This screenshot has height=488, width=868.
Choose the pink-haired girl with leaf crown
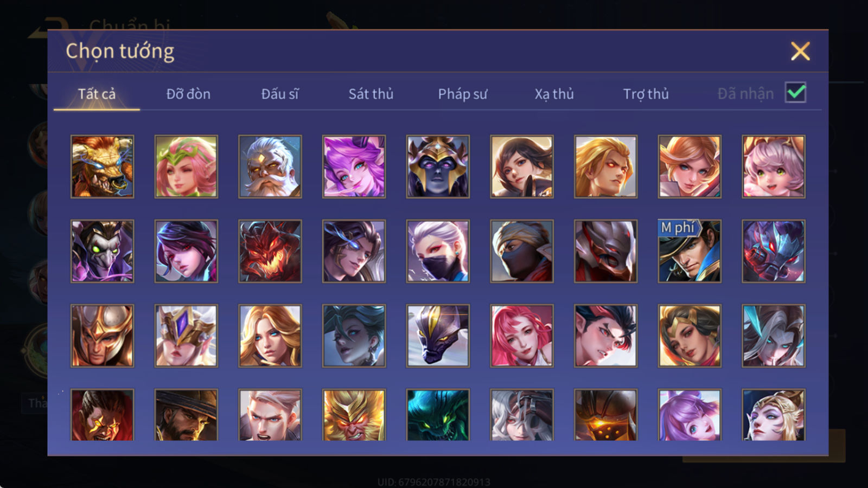186,166
